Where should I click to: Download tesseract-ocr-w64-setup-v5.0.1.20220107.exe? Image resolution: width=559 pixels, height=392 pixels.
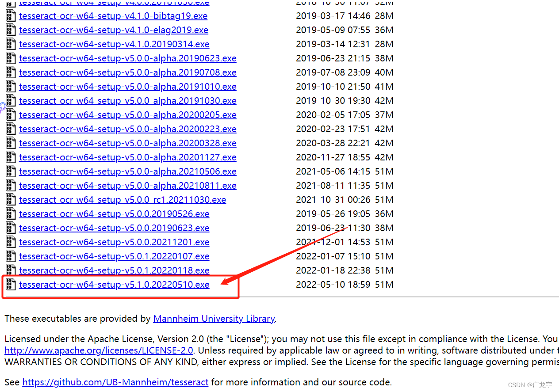click(x=114, y=256)
